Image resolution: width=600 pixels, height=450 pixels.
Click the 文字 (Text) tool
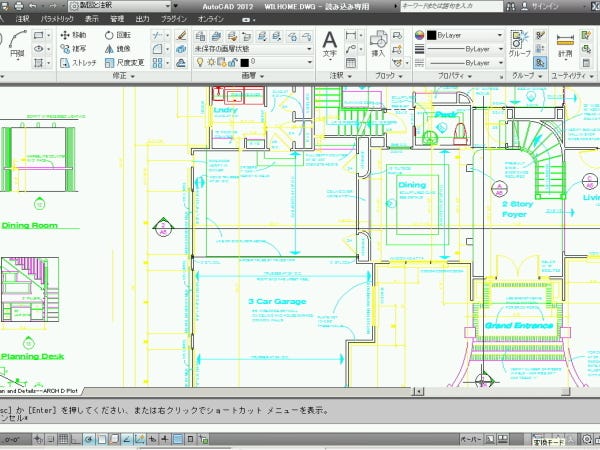click(x=328, y=44)
